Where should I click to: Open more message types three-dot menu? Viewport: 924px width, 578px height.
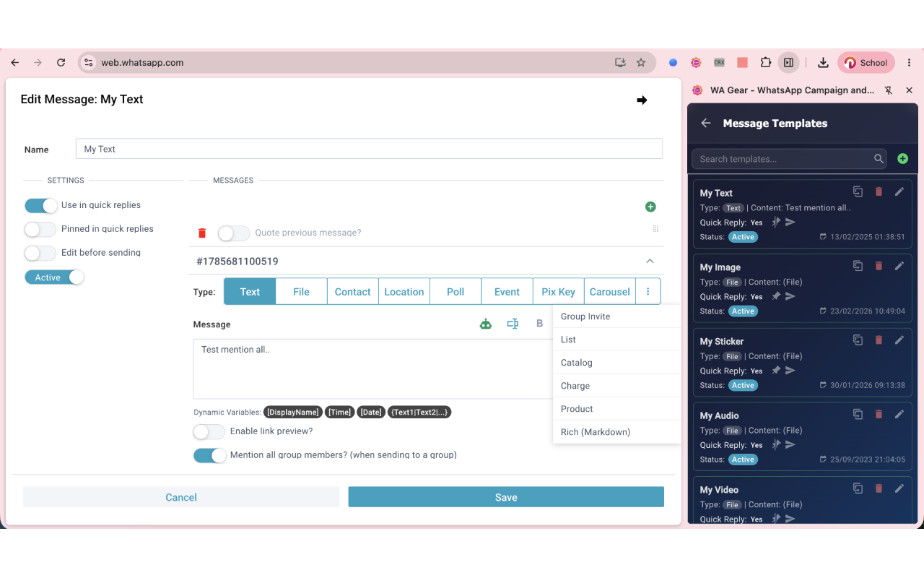point(648,291)
